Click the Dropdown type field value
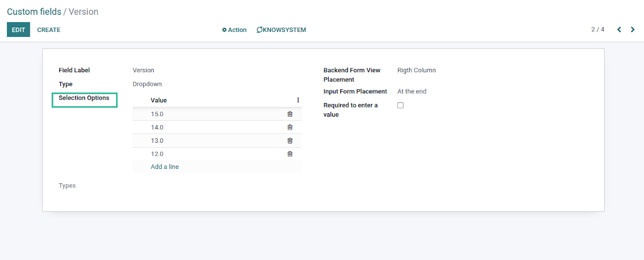644x260 pixels. click(x=147, y=84)
